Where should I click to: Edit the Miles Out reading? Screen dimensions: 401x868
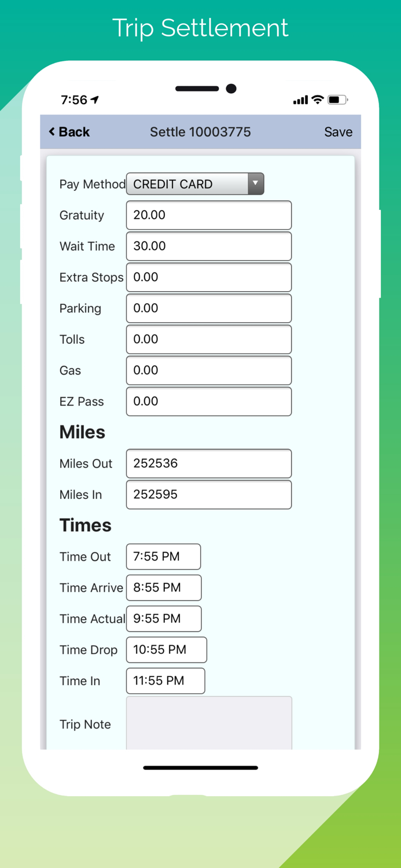208,463
